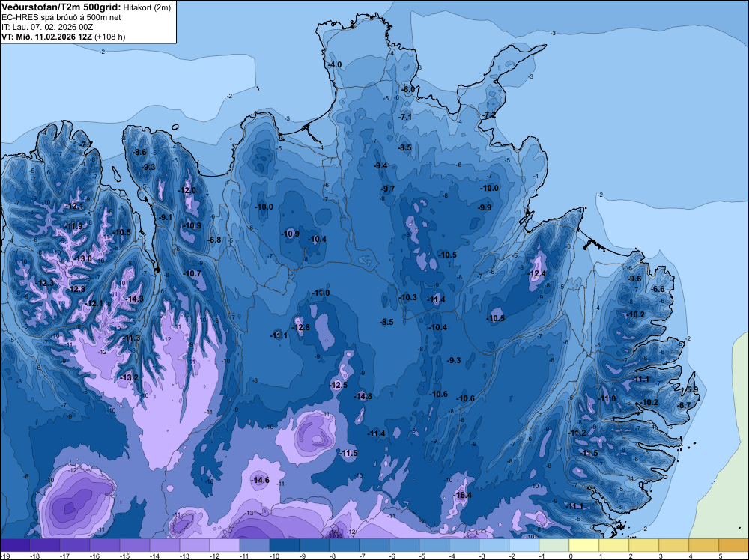Click the -11.9 temperature value
Screen dimensions: 749x560
tap(73, 226)
